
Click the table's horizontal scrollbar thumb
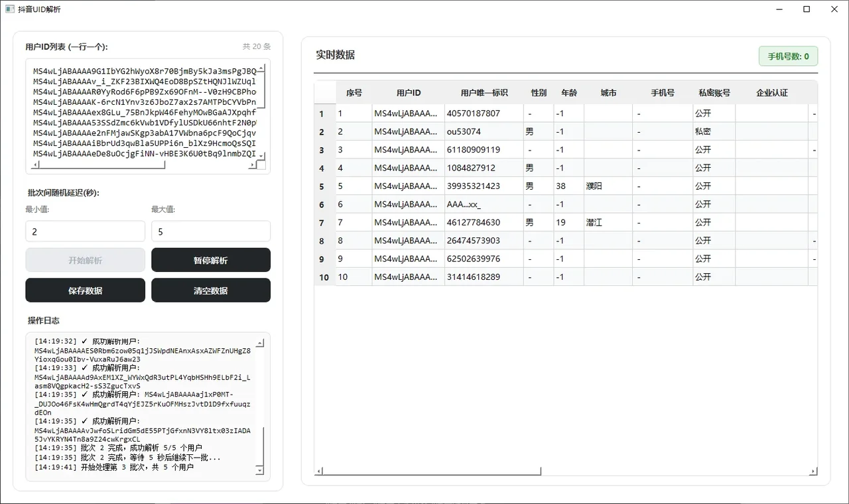pos(432,472)
